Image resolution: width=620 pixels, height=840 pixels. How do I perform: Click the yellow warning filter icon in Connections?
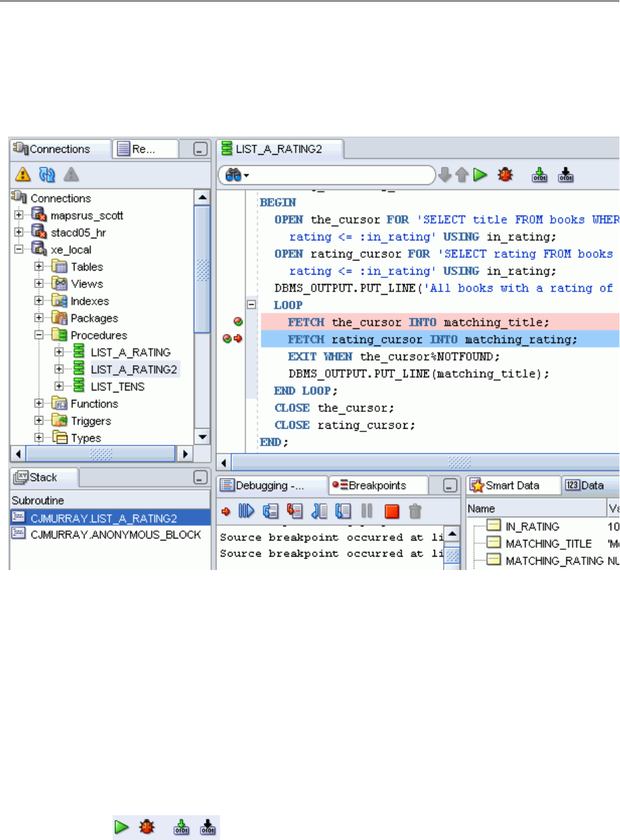point(23,175)
